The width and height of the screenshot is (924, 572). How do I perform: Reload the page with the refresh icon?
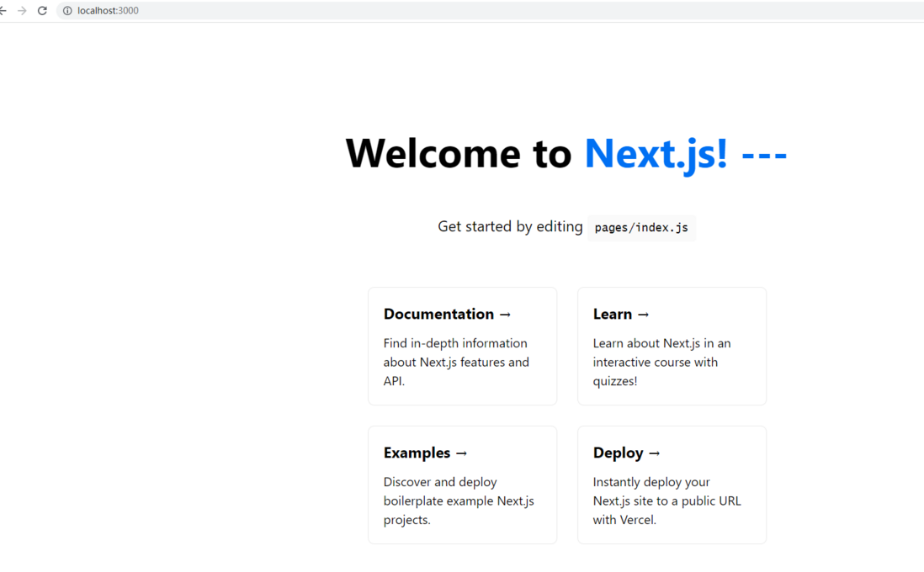pos(42,11)
